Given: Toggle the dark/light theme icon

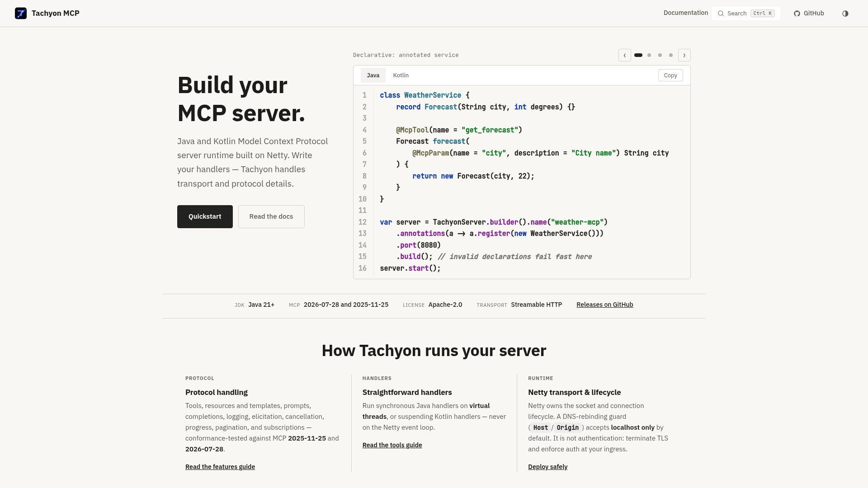Looking at the screenshot, I should tap(845, 14).
